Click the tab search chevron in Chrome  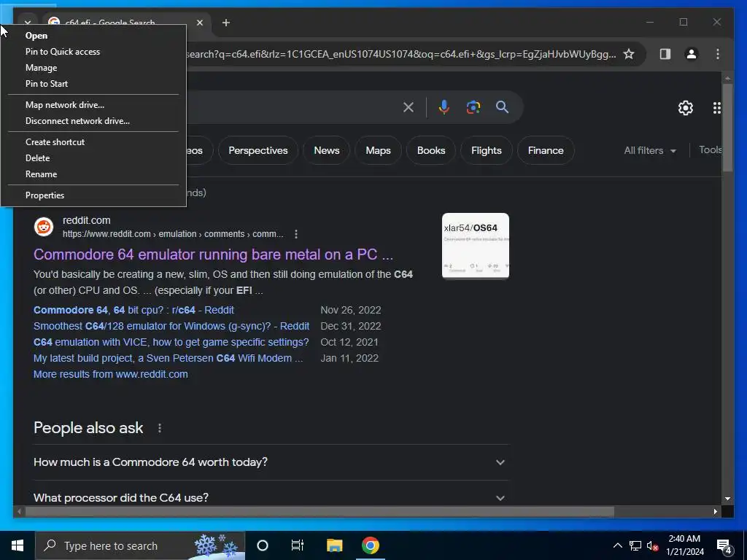[x=28, y=23]
